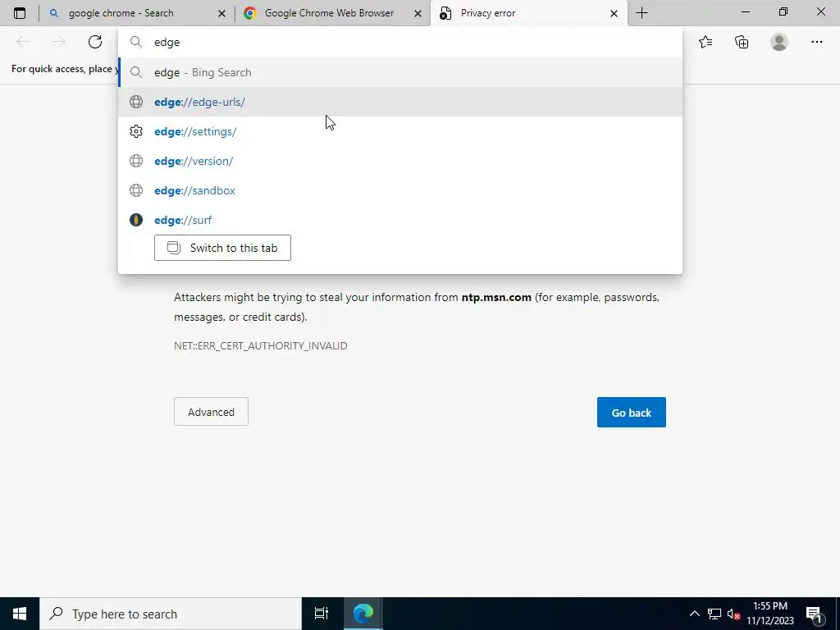Show hidden system tray icons
The width and height of the screenshot is (840, 630).
694,614
